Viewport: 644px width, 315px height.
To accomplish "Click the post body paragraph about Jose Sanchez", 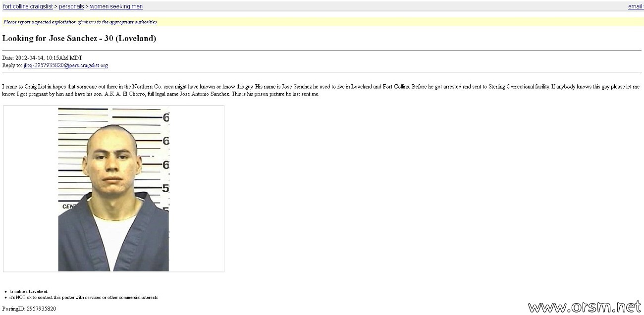I will pyautogui.click(x=321, y=90).
